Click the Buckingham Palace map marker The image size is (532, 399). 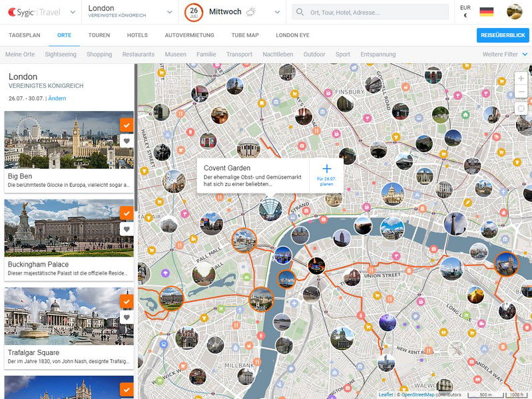coord(171,299)
